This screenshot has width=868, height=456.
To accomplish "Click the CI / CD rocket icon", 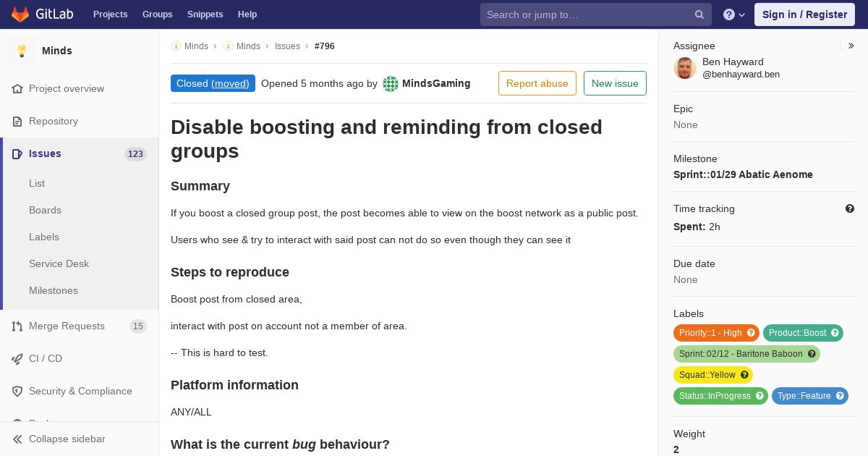I will tap(17, 358).
